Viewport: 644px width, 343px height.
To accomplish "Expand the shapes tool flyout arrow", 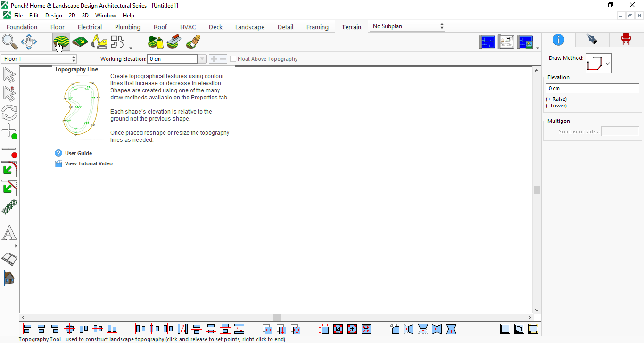I will (x=131, y=48).
